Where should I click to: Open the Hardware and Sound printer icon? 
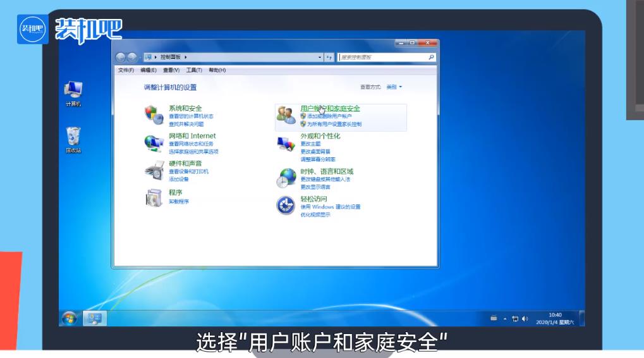[154, 171]
